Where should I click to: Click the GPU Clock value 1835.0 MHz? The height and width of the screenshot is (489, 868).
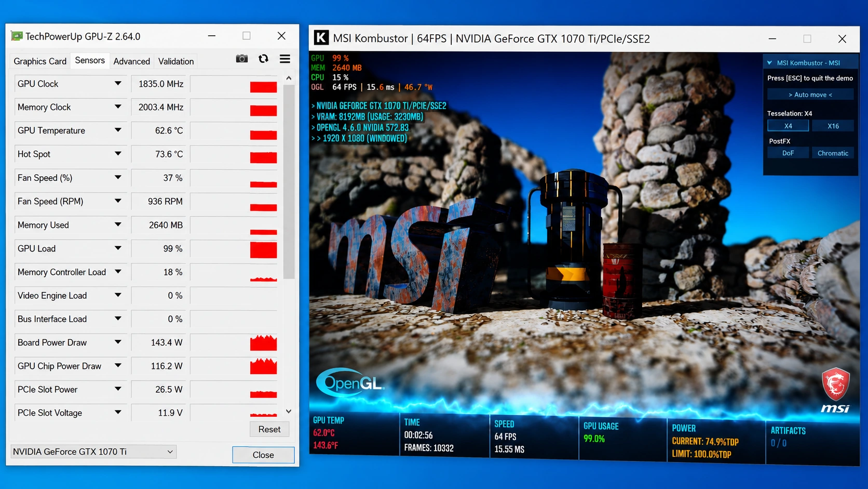(160, 84)
